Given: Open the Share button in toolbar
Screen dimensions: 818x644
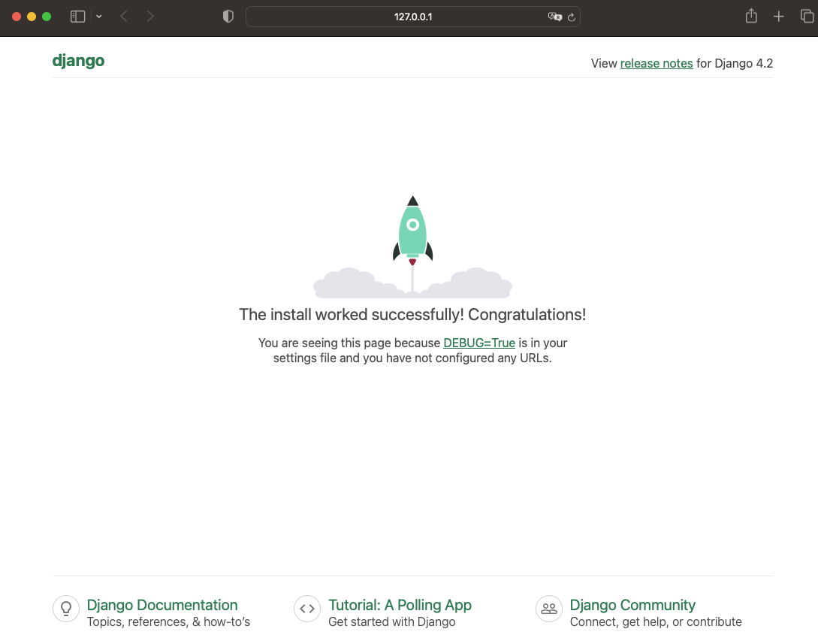Looking at the screenshot, I should click(751, 17).
